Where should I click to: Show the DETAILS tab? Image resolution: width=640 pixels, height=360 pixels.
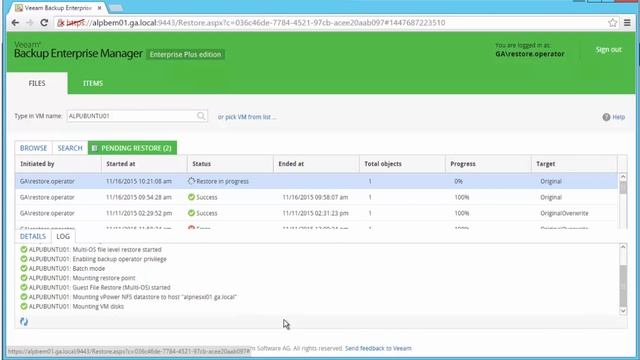pyautogui.click(x=33, y=236)
